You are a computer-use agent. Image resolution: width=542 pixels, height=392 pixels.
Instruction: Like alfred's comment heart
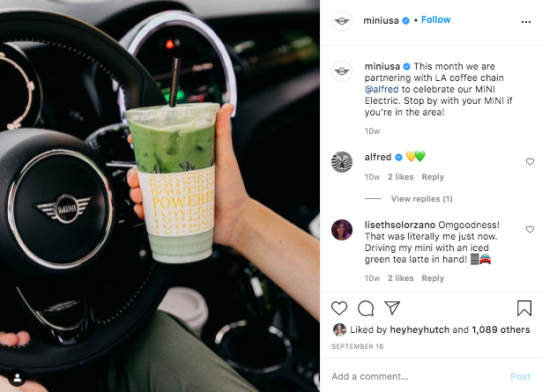click(x=530, y=161)
